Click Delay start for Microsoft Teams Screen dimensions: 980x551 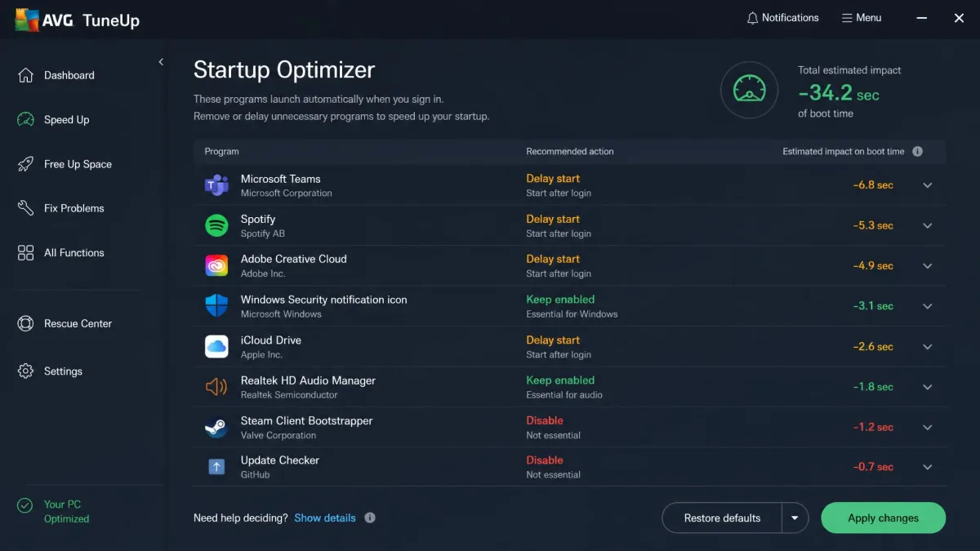553,178
